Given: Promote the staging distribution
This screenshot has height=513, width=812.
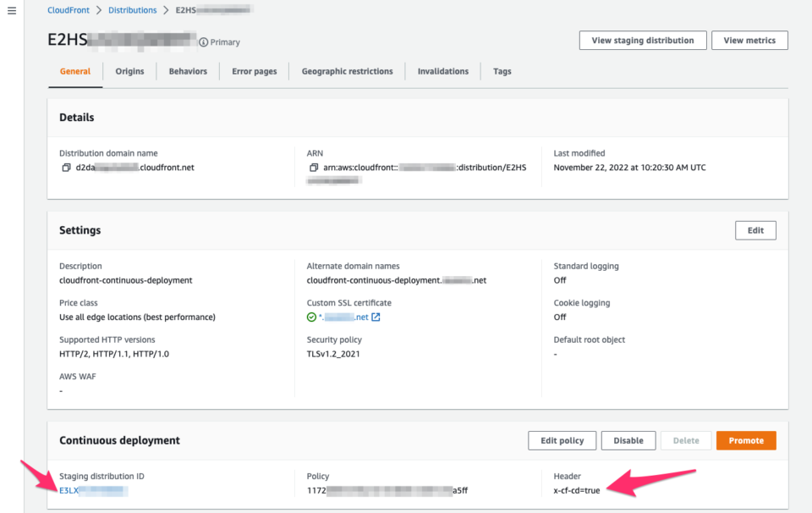Looking at the screenshot, I should tap(745, 440).
